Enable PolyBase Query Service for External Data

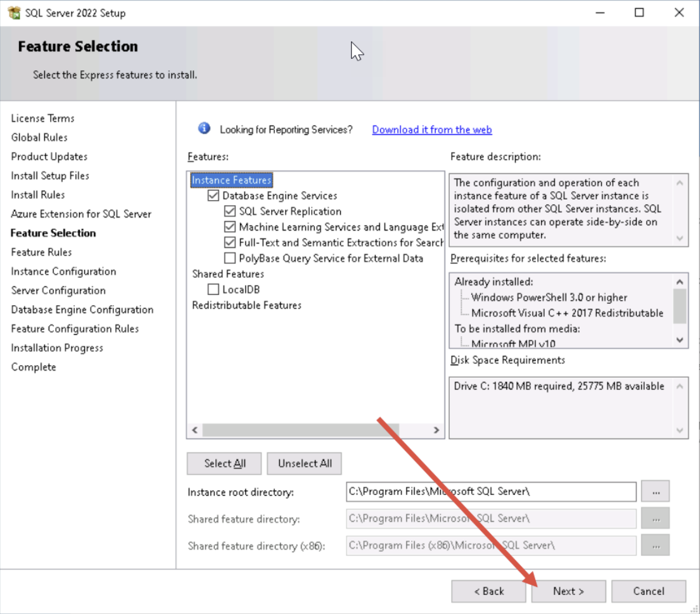230,258
